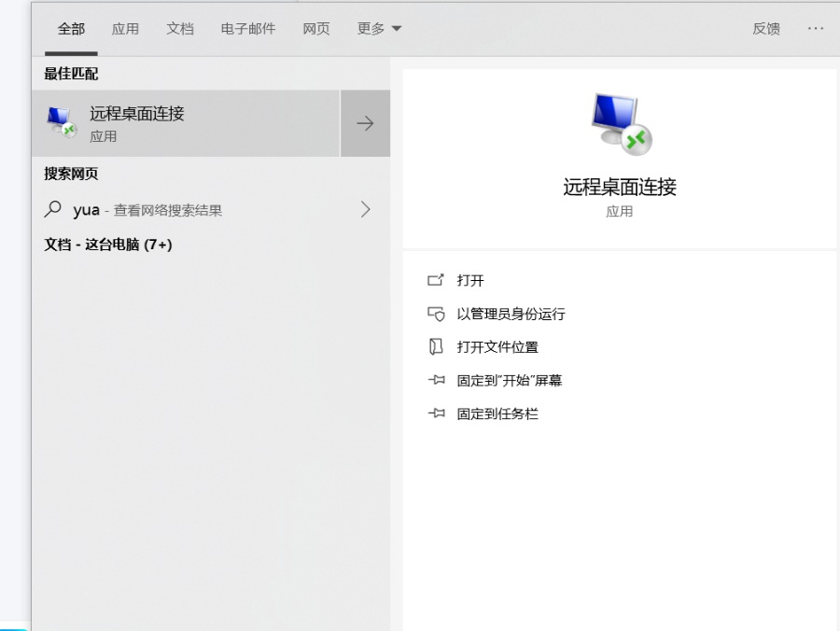Expand the 查看网络搜索结果 chevron
Image resolution: width=840 pixels, height=631 pixels.
[365, 209]
